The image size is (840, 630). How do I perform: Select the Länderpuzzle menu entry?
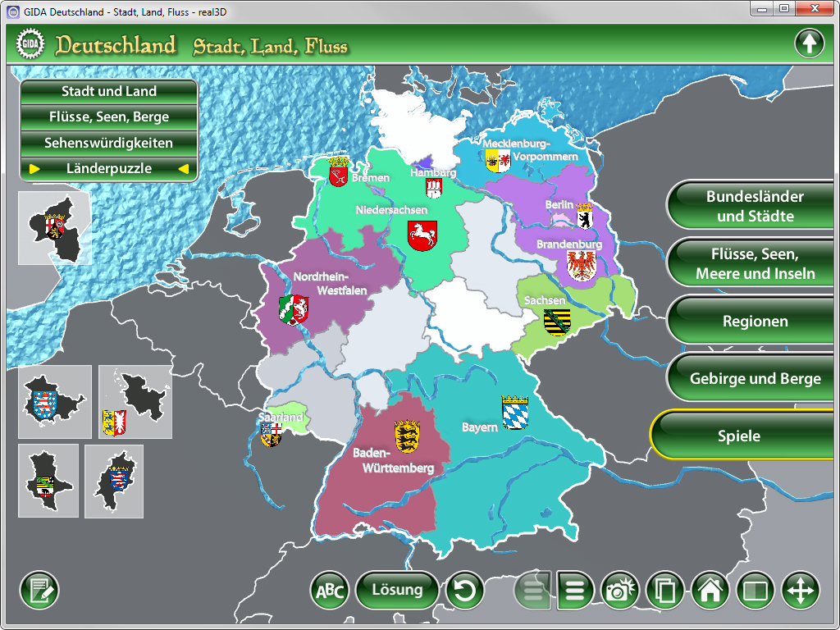(109, 169)
